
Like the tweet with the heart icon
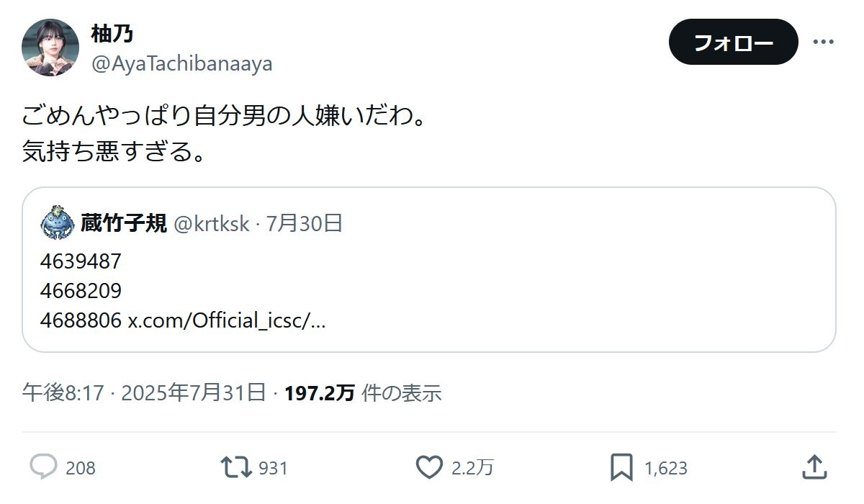click(x=430, y=467)
